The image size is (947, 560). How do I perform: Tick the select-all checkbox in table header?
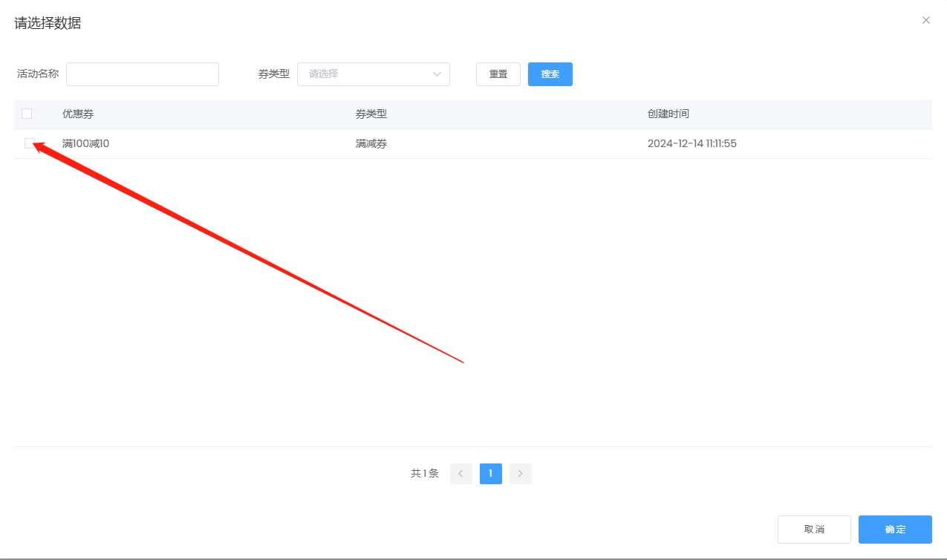pos(27,114)
